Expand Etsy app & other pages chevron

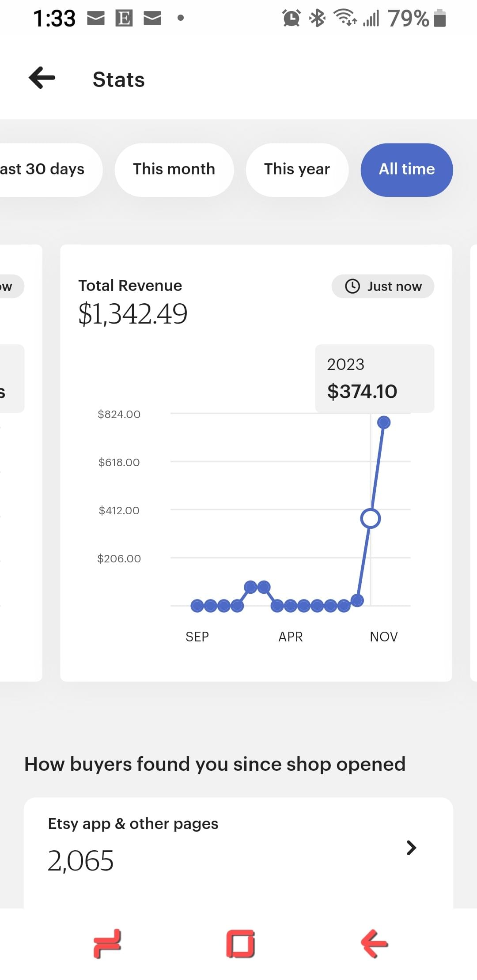click(411, 847)
